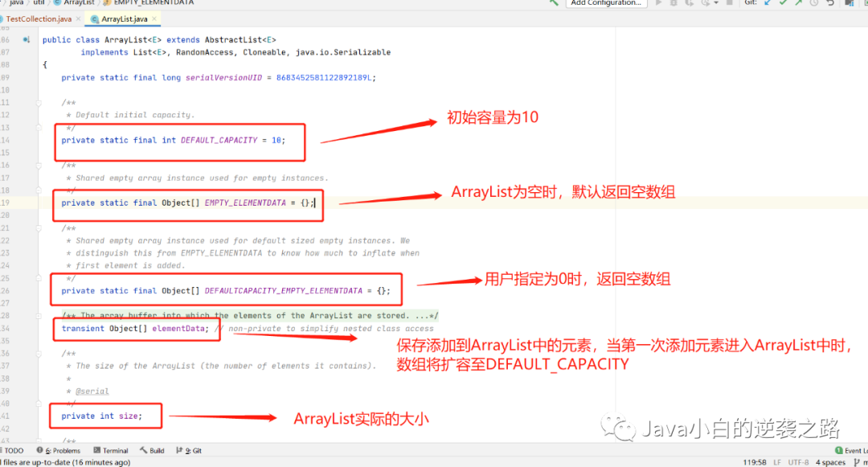This screenshot has height=467, width=868.
Task: Click DEFAULTCAPACITY_EMPTY_ELEMENTDATA field name
Action: pyautogui.click(x=284, y=290)
